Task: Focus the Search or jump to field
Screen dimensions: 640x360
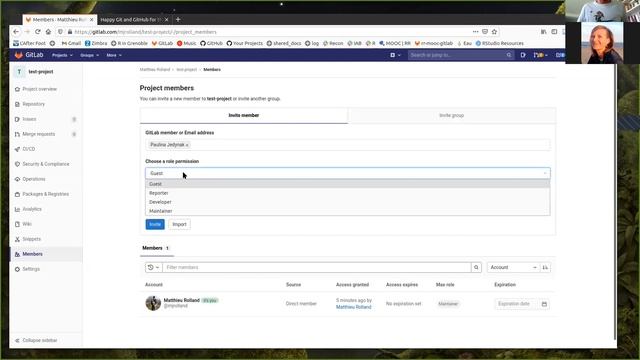Action: pos(460,55)
